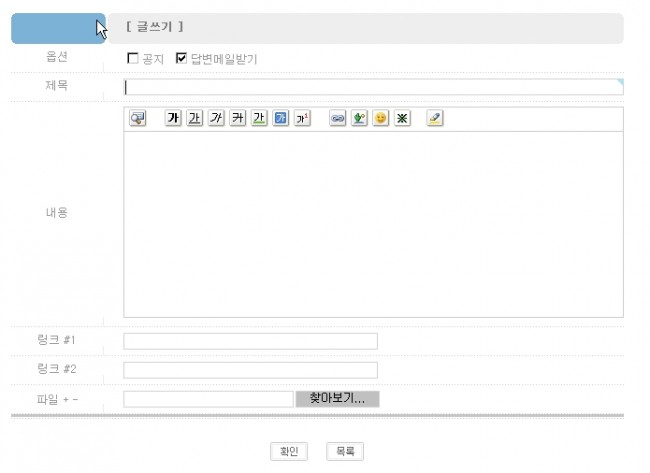This screenshot has width=650, height=473.
Task: Uncheck the 답변메일받기 checkbox
Action: (181, 58)
